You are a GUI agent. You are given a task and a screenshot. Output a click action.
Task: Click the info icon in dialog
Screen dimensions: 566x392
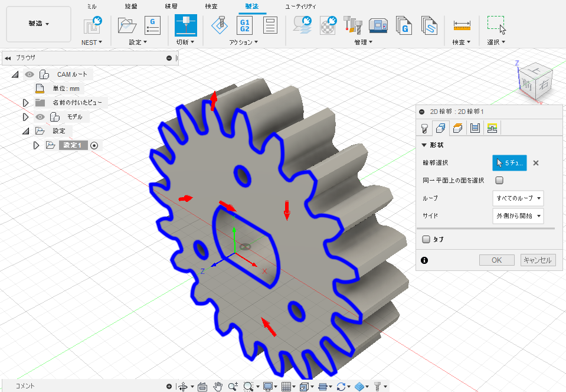[424, 260]
